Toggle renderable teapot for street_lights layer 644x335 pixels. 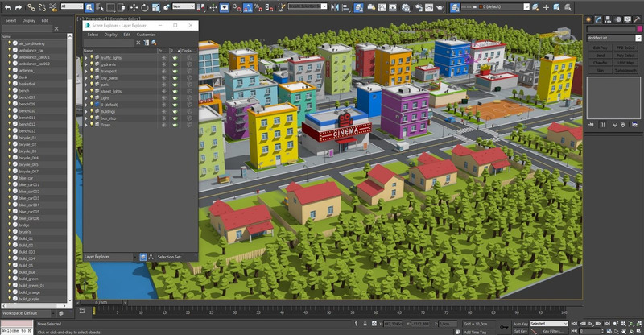(x=175, y=91)
